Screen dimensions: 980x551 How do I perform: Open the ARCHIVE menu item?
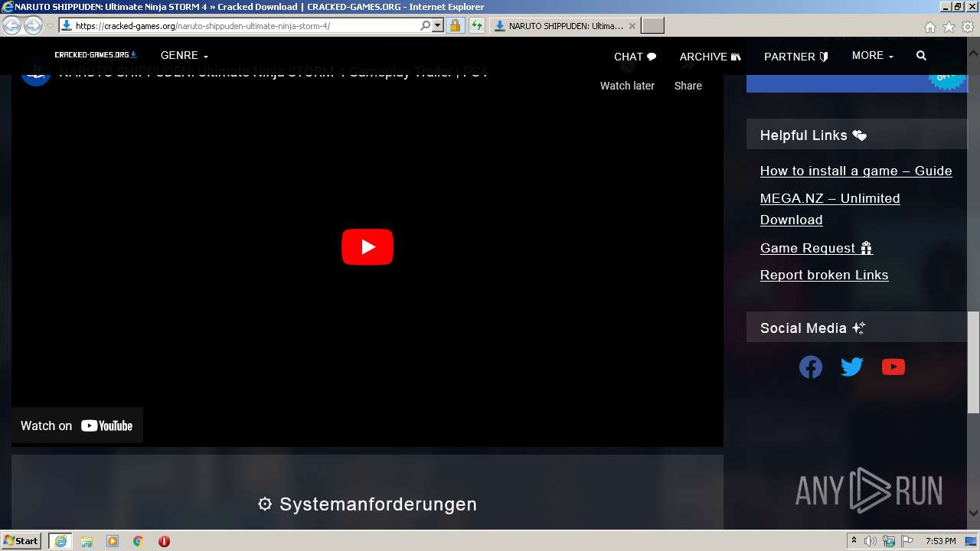tap(710, 57)
